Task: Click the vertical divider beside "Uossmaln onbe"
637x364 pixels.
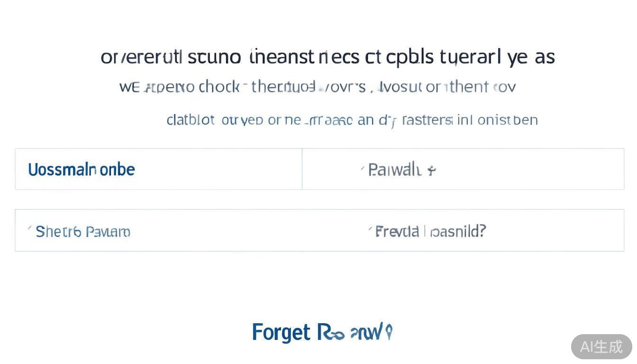Action: 302,169
